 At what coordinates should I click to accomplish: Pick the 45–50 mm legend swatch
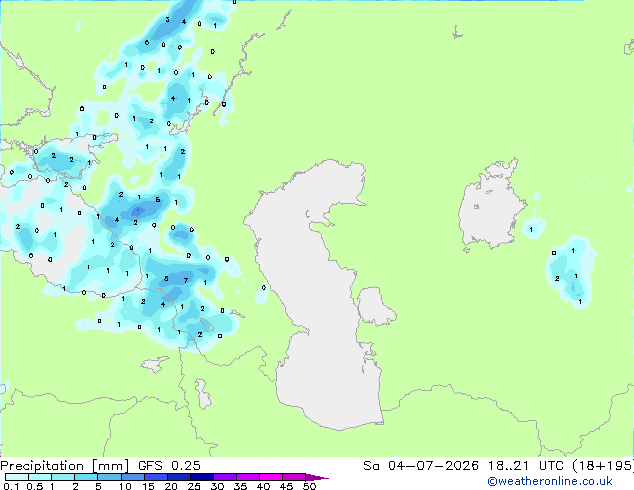coord(294,477)
